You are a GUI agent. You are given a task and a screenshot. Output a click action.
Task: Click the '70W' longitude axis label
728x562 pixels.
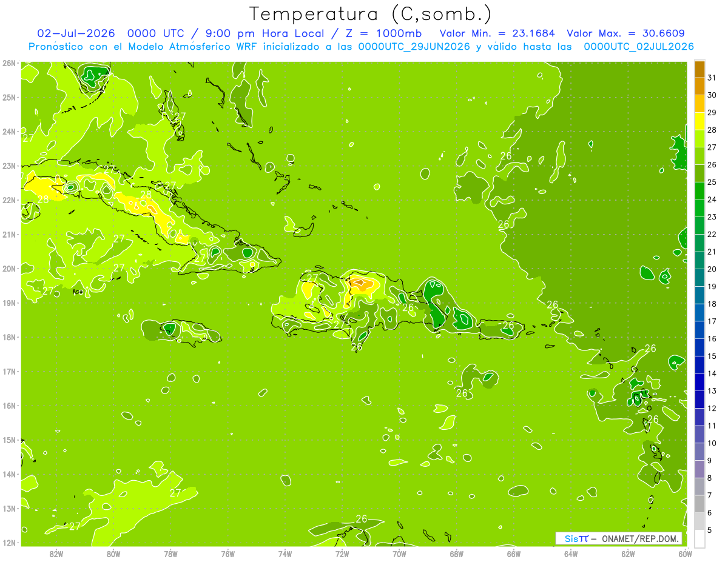pyautogui.click(x=399, y=553)
